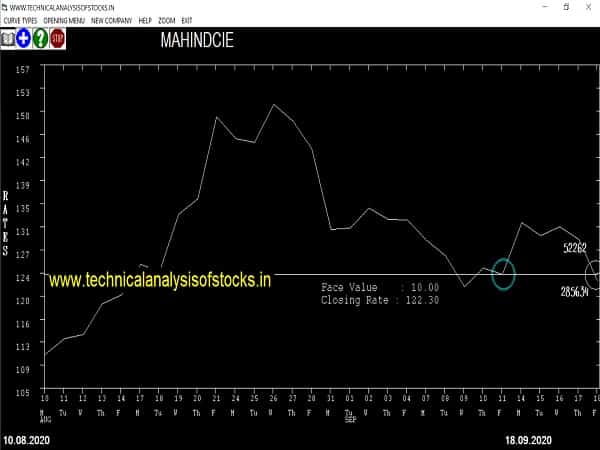Click the yellow technicalanalysisofstocks.in website link
Screen dimensions: 600x450
[x=160, y=281]
